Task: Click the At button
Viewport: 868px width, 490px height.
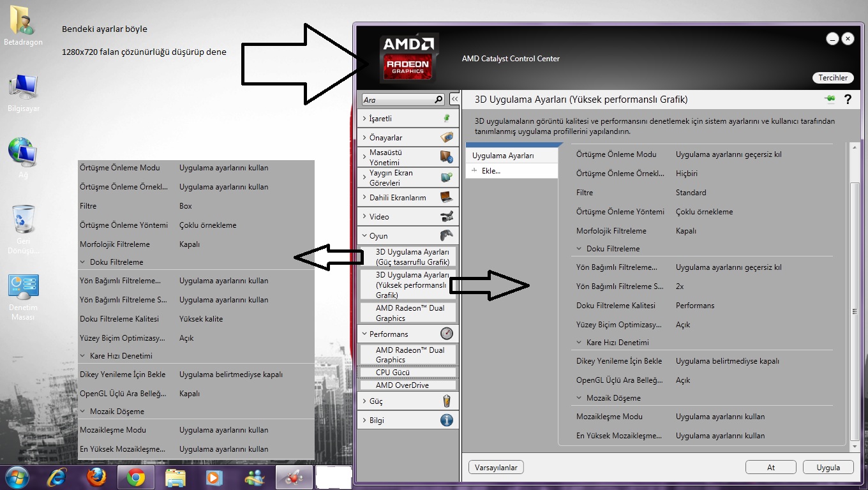Action: click(771, 468)
